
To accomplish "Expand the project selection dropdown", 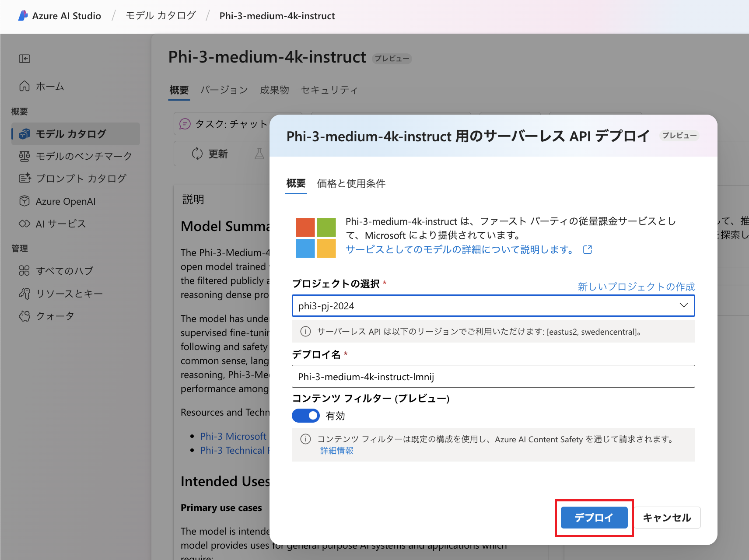I will [493, 306].
